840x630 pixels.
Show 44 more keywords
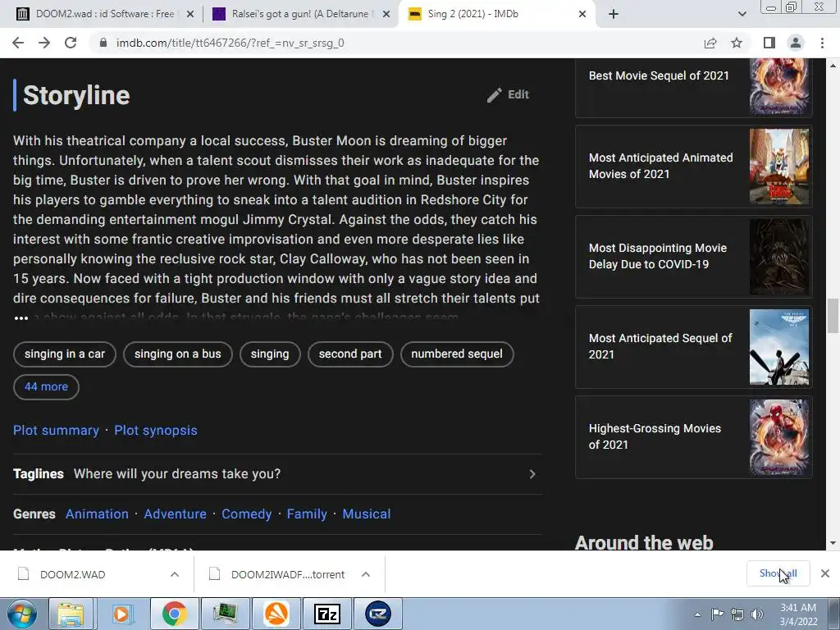[46, 387]
